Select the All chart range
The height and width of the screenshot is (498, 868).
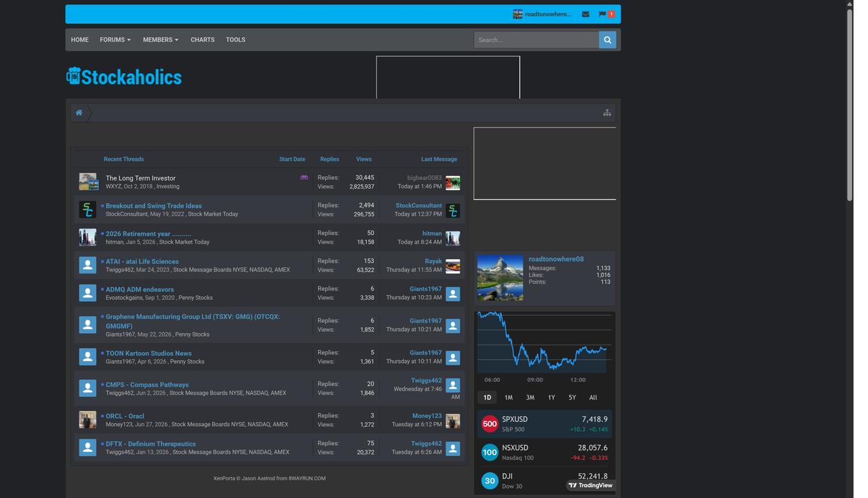coord(593,398)
